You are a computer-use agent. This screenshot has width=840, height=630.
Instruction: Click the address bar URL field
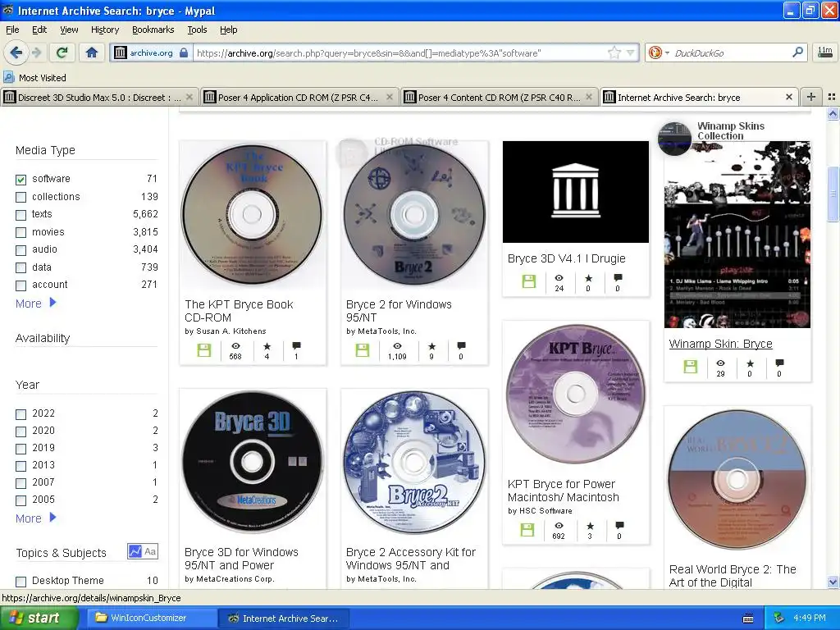[x=399, y=52]
